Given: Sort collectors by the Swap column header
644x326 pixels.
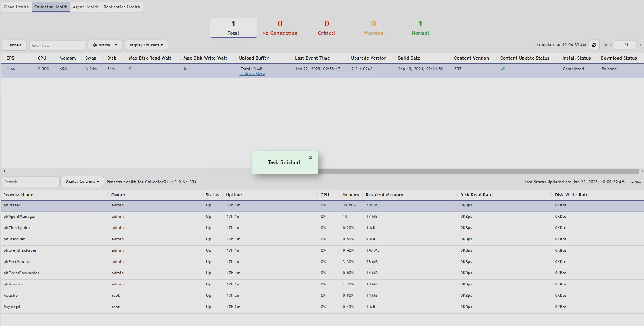Looking at the screenshot, I should [x=91, y=58].
